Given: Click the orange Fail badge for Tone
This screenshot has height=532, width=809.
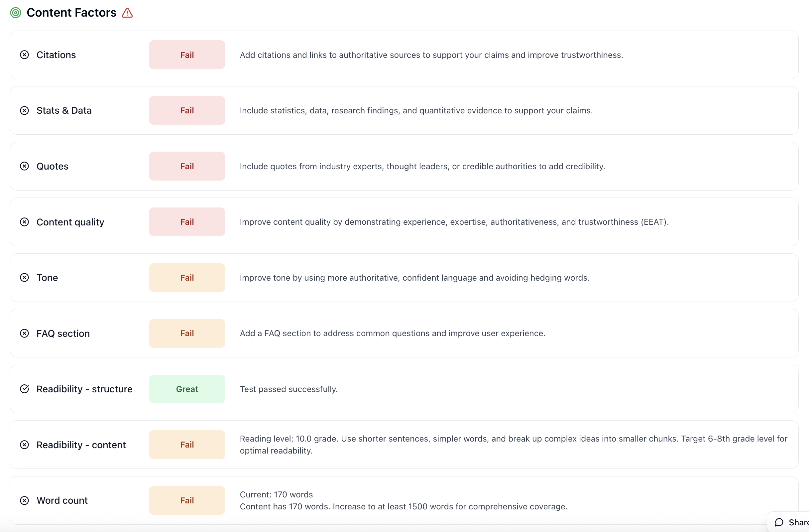Looking at the screenshot, I should coord(187,278).
